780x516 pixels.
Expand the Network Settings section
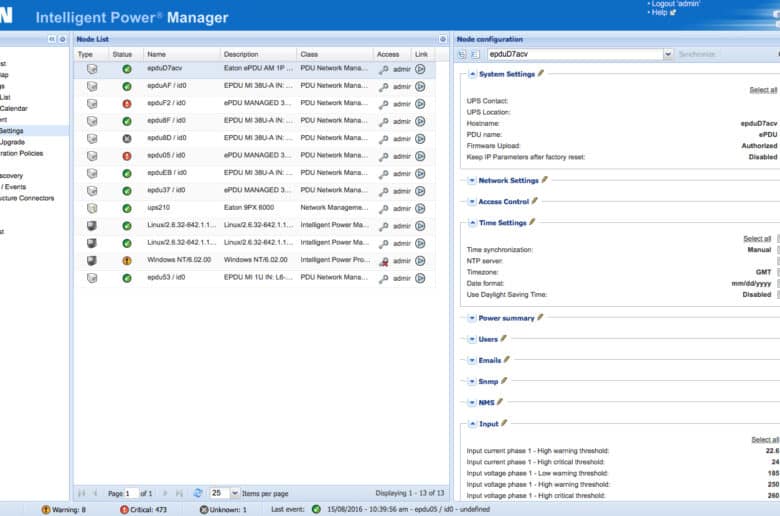[472, 181]
